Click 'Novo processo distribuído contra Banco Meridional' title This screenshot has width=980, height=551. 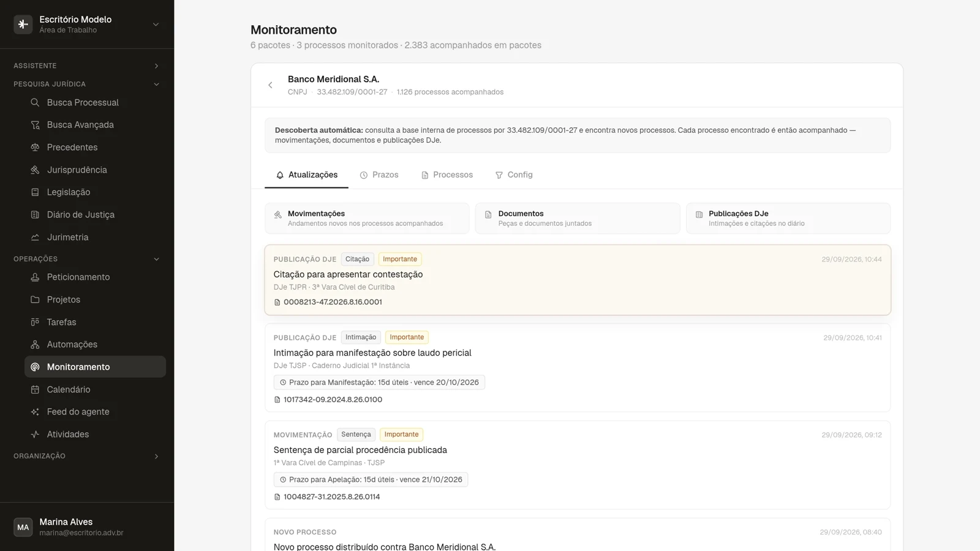point(385,546)
